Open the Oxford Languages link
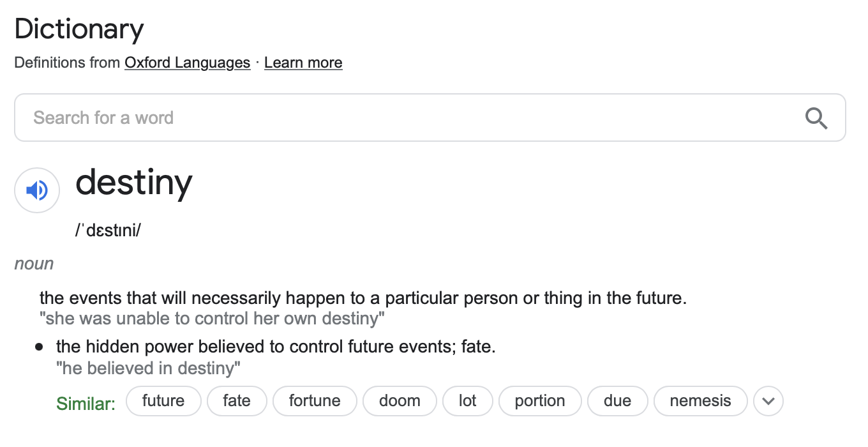Viewport: 868px width, 447px height. pyautogui.click(x=187, y=63)
